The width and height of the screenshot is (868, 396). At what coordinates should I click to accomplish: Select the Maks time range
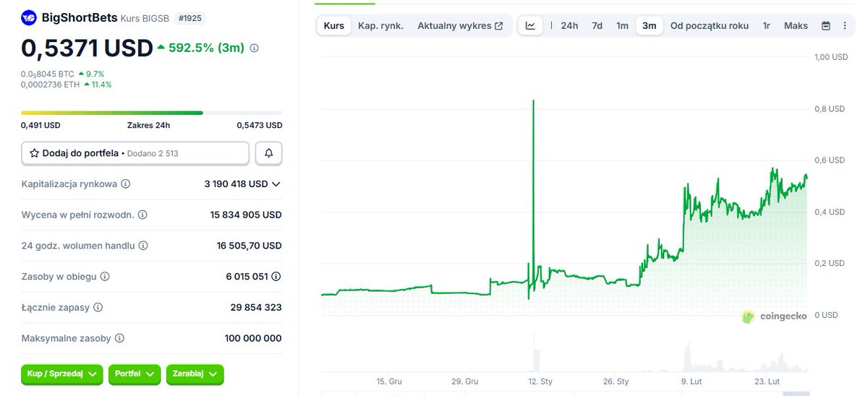796,25
